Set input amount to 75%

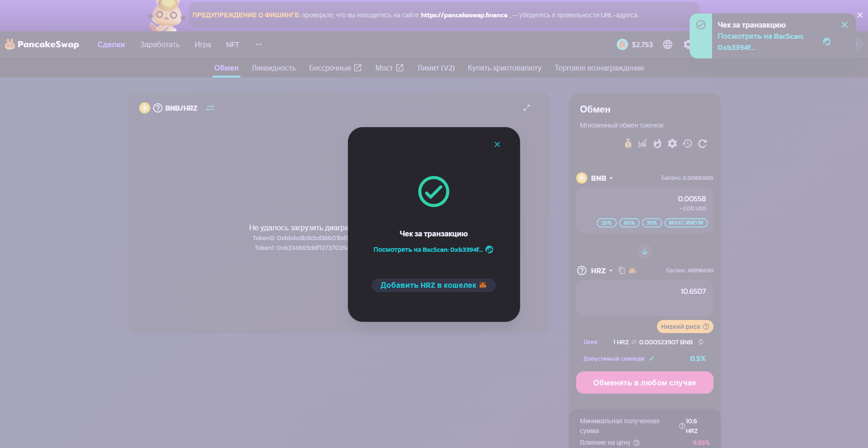[x=652, y=223]
